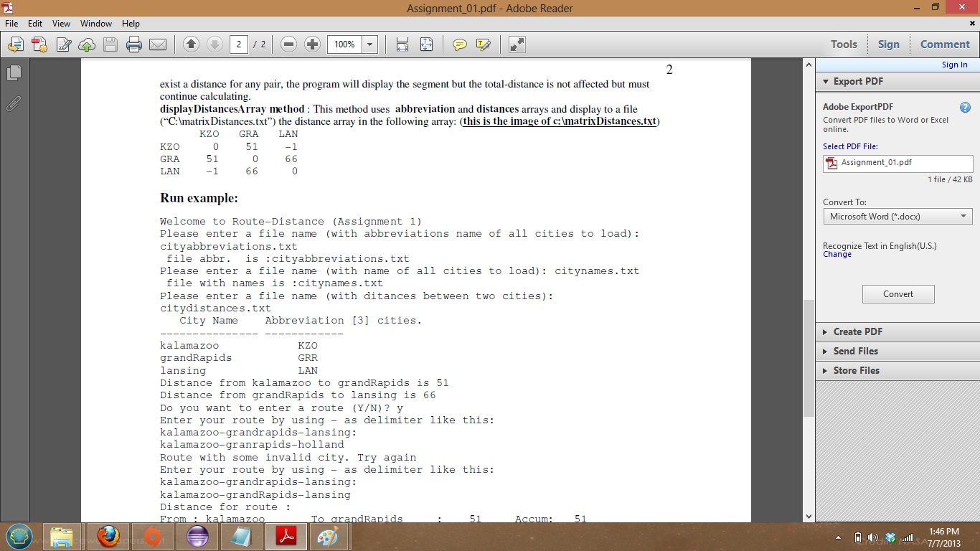Open Paint palette from the taskbar

pos(330,537)
